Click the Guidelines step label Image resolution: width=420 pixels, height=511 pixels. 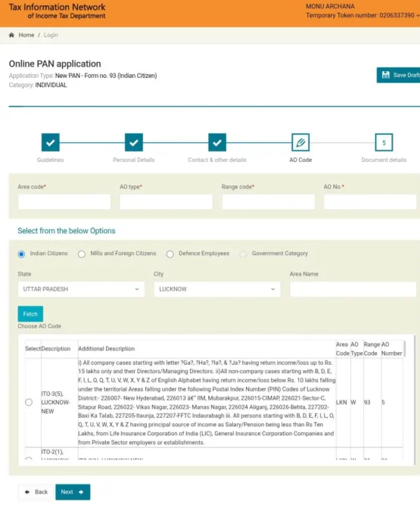pos(51,160)
